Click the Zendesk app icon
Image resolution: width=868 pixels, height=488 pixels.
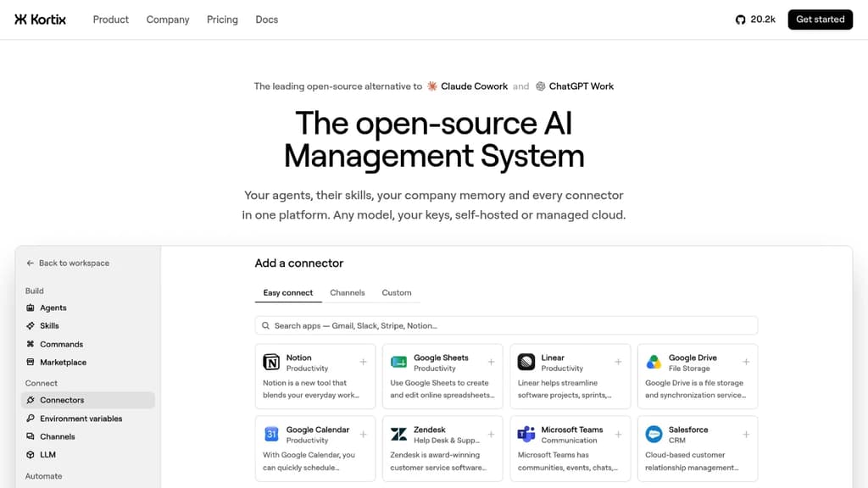coord(398,435)
